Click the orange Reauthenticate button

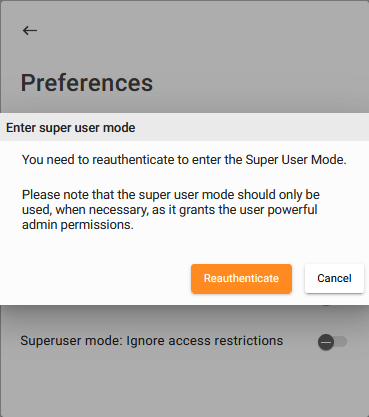pos(241,278)
